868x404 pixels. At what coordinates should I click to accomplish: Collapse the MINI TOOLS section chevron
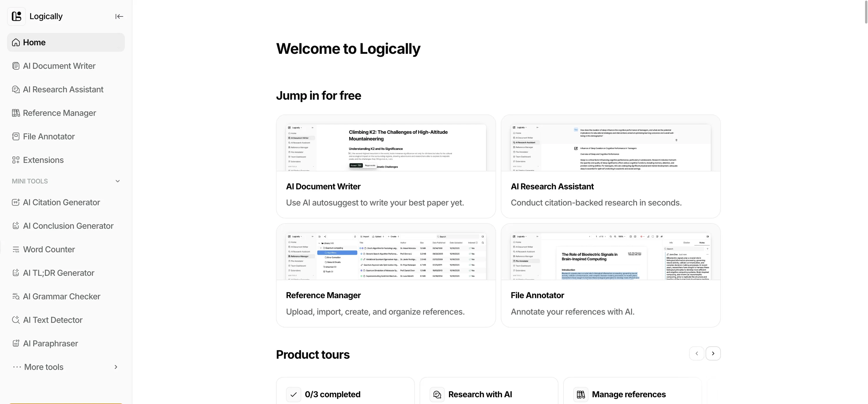point(118,181)
